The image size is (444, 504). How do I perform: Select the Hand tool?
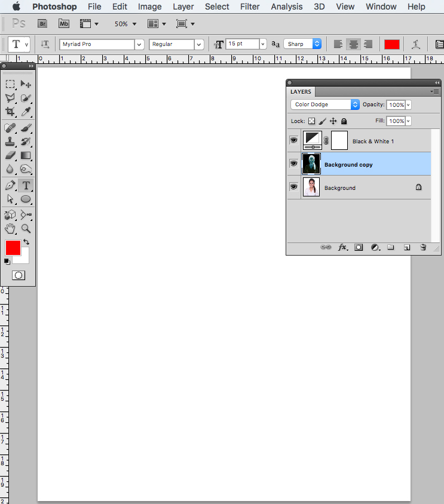(10, 229)
